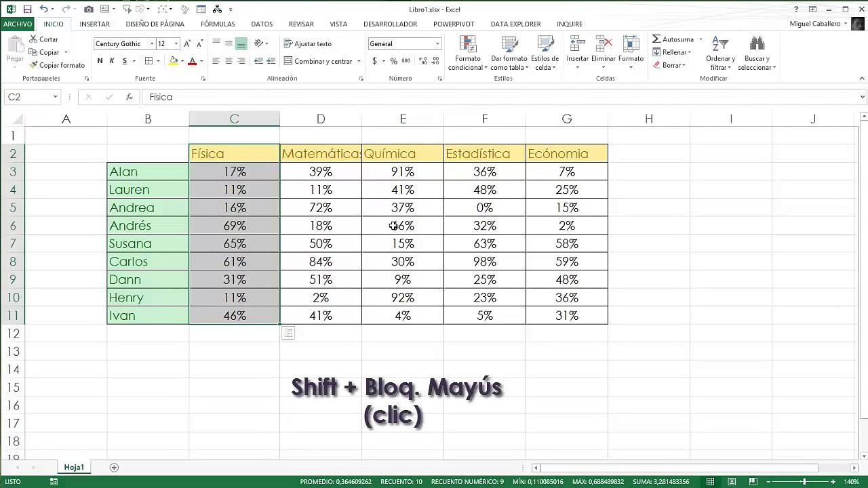Increase the cell indent

click(x=271, y=61)
